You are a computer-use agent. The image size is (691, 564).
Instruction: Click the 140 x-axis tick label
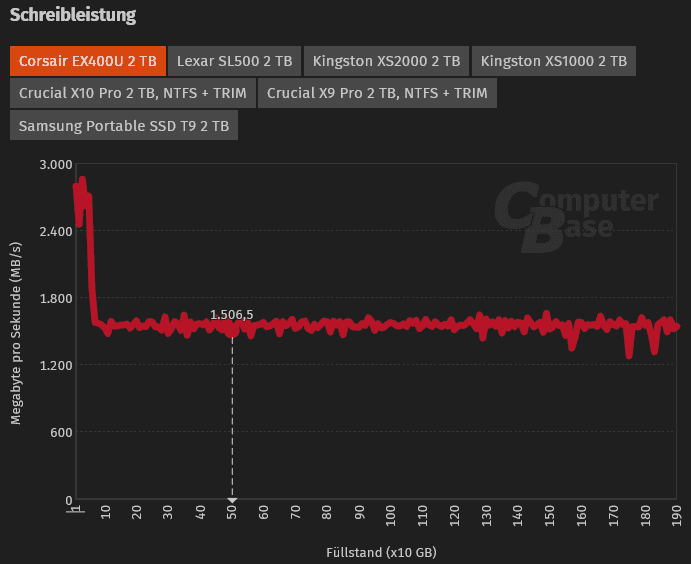pos(517,516)
